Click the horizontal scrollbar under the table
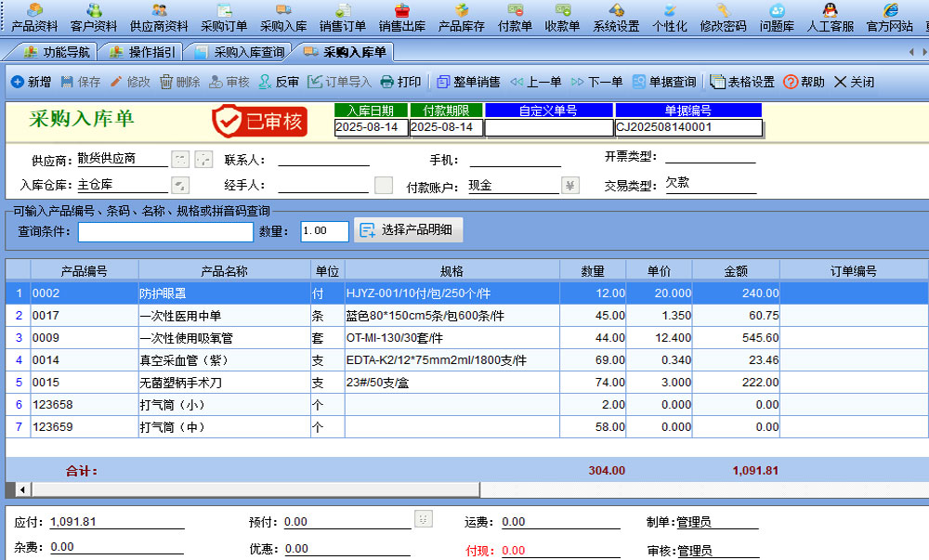This screenshot has width=929, height=560. [251, 489]
